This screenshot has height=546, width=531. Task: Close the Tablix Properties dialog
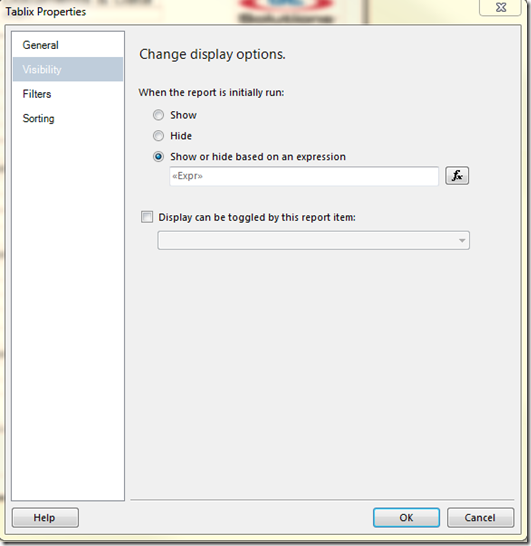501,7
